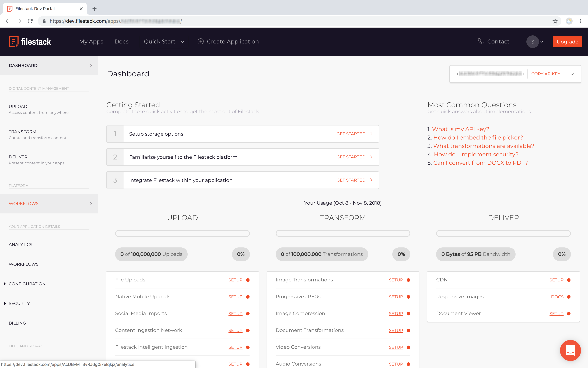Click the lock icon in address bar

(44, 21)
